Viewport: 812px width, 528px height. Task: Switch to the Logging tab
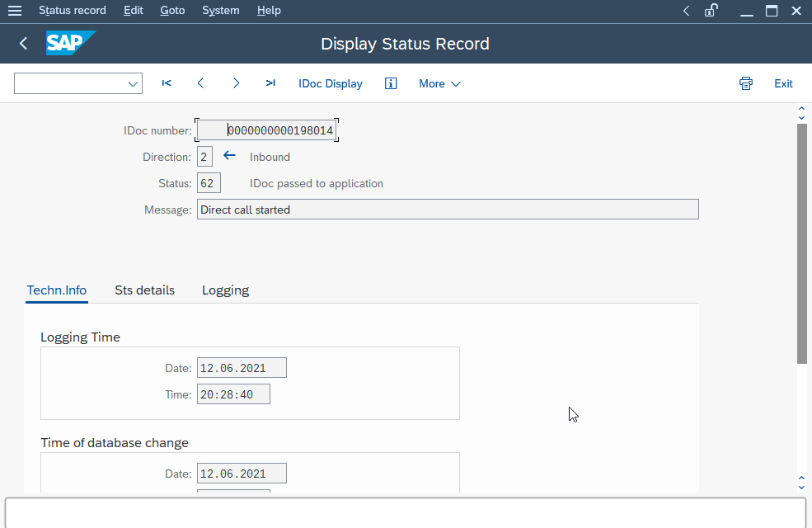225,290
